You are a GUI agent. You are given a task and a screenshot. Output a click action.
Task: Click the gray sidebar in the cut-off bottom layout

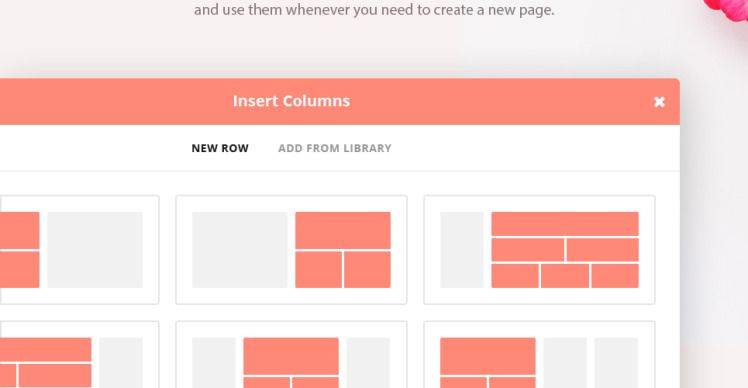point(121,363)
